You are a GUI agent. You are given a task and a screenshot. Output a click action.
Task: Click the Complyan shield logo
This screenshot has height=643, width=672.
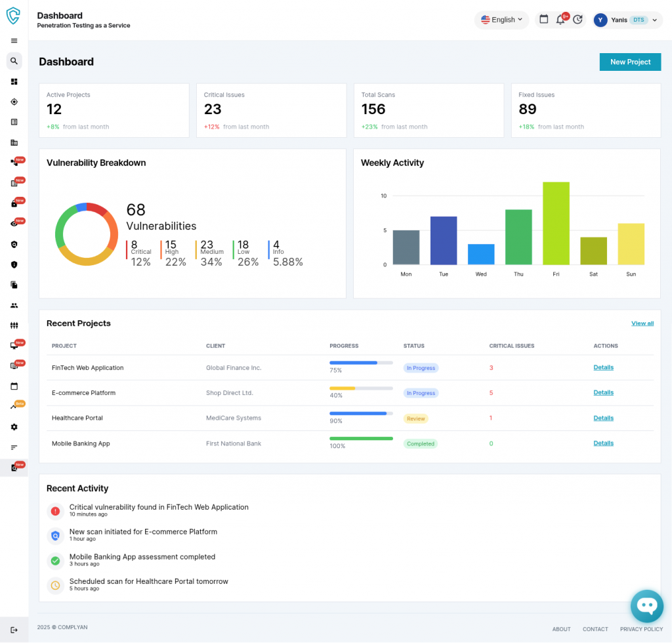(14, 16)
